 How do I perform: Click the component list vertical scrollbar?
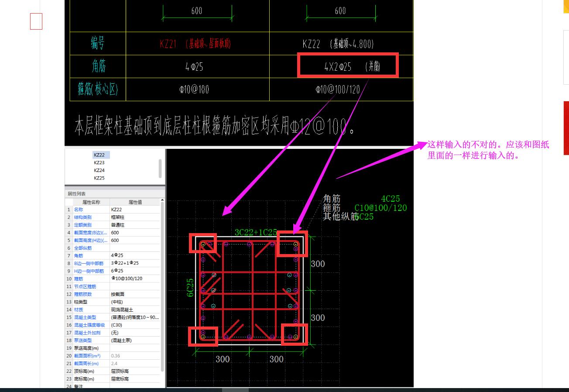pos(160,168)
